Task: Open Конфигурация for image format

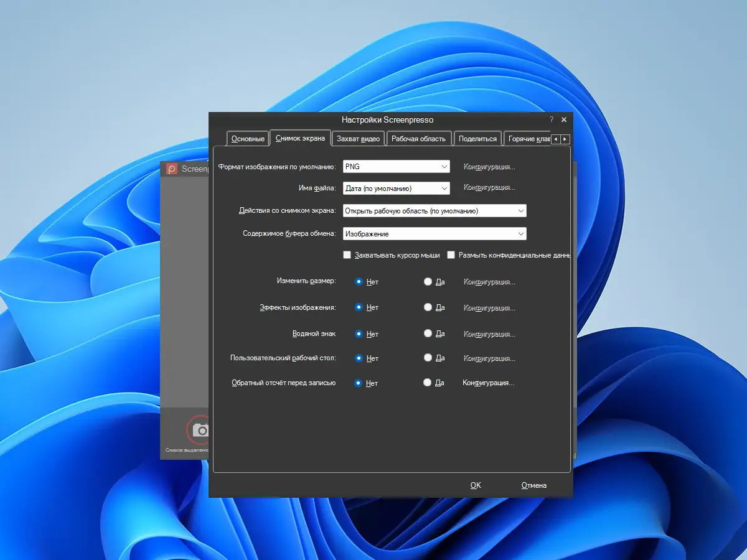Action: click(489, 167)
